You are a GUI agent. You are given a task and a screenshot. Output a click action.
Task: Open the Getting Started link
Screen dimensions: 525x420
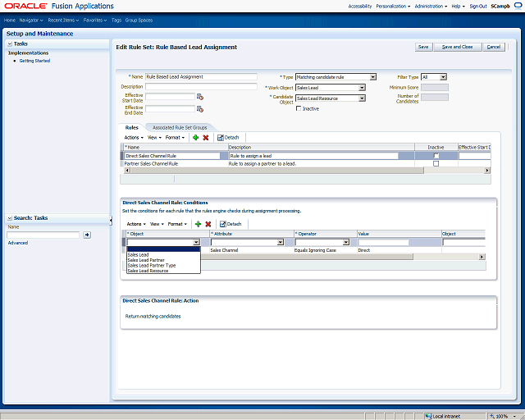34,61
